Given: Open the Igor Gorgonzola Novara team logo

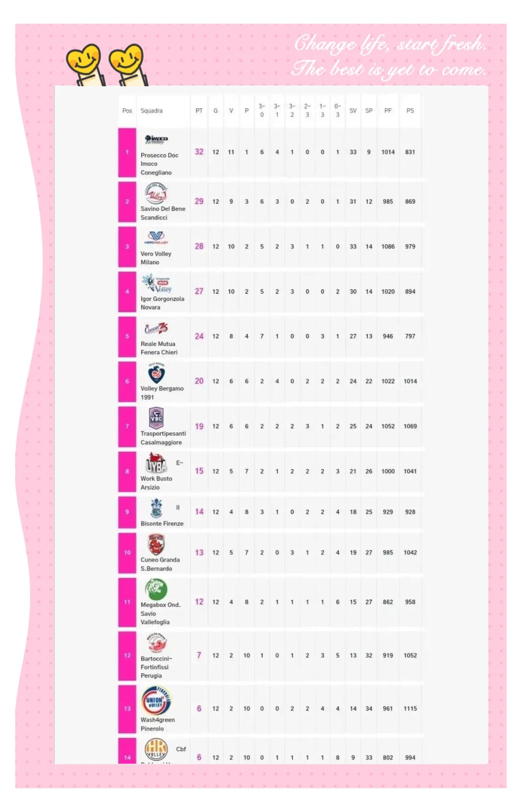Looking at the screenshot, I should click(x=156, y=283).
